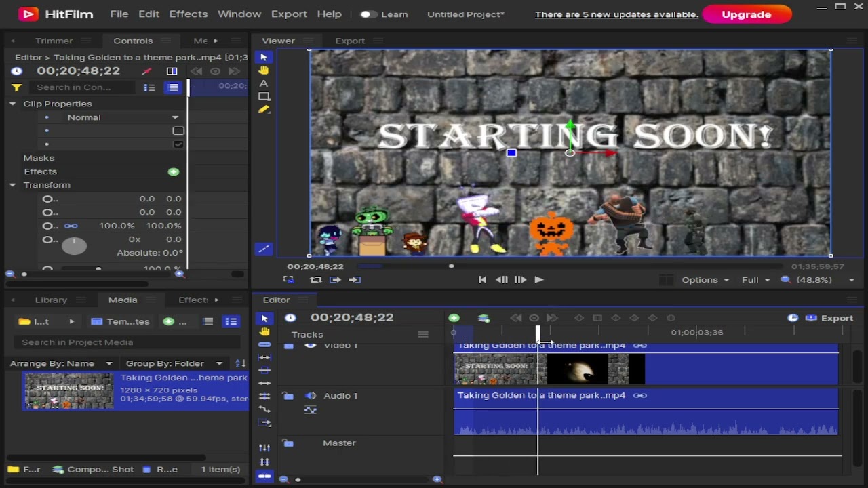Select the yellow freehand pen tool in Viewer
This screenshot has width=868, height=488.
pos(264,109)
